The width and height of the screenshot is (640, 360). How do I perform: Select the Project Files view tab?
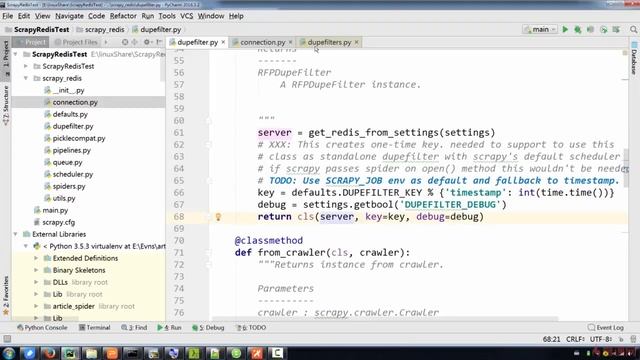click(76, 42)
